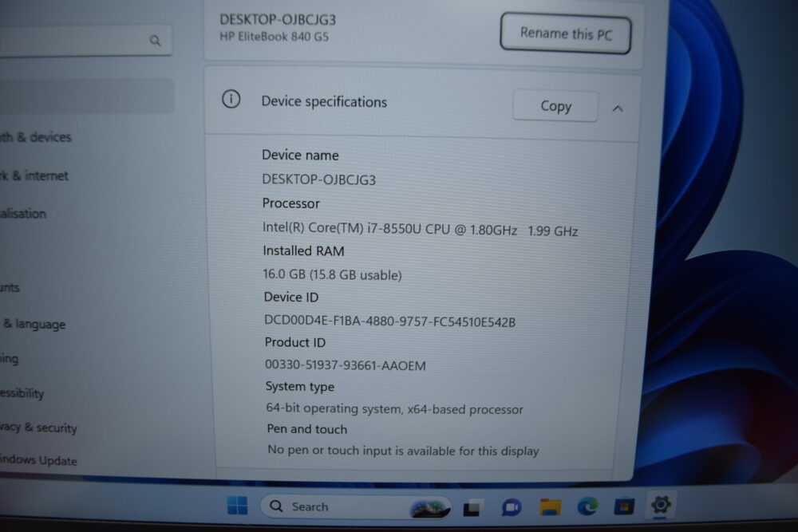
Task: Click the Settings gear taskbar icon
Action: [661, 505]
